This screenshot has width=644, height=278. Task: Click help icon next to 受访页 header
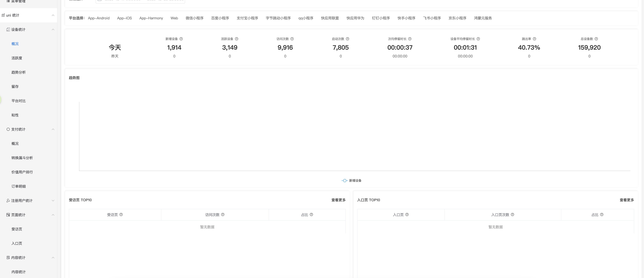click(x=121, y=215)
